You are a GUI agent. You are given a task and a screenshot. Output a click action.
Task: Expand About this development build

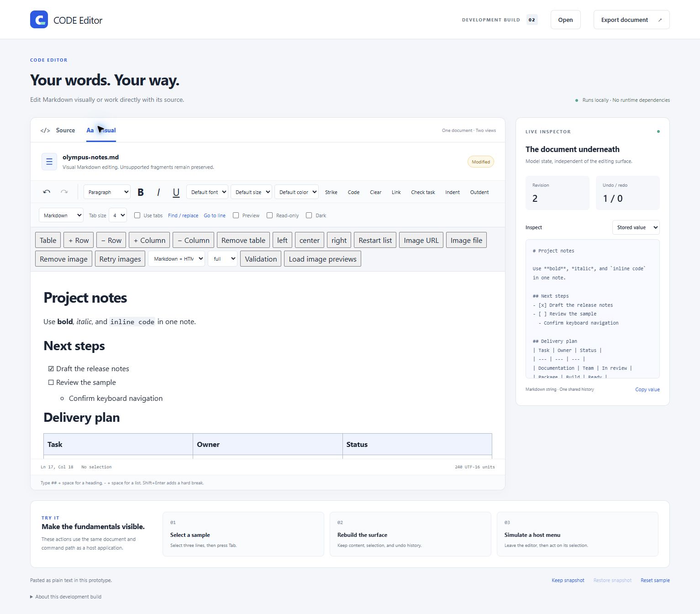coord(66,597)
